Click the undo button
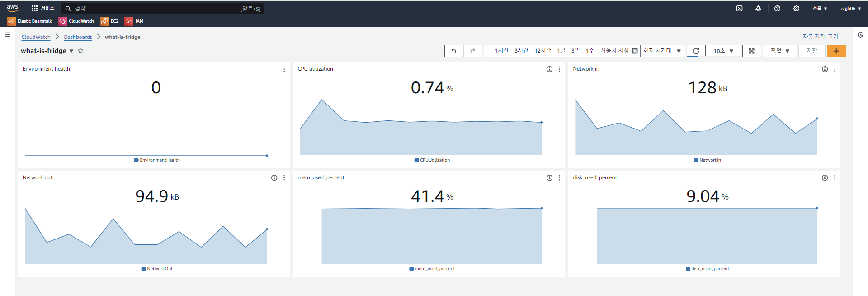Screen dimensions: 868x296 (x=454, y=51)
